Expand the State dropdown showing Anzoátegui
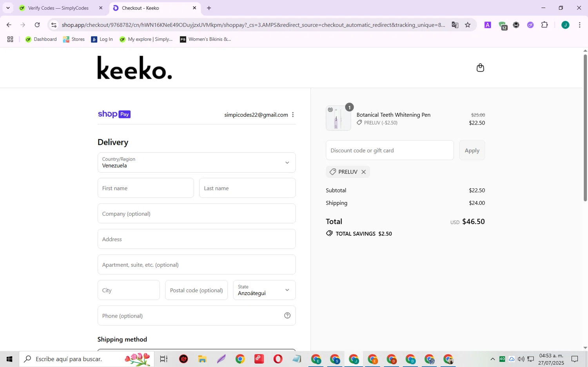The image size is (588, 367). pos(264,290)
